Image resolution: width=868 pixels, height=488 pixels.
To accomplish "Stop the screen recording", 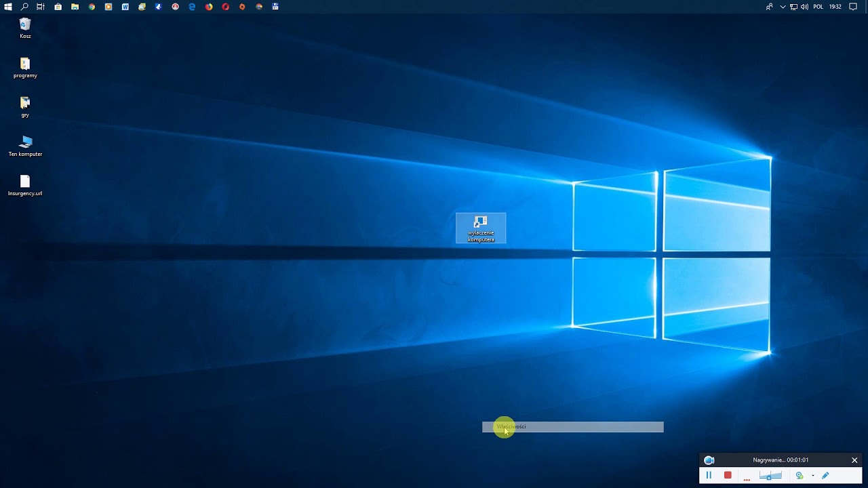I will coord(728,475).
